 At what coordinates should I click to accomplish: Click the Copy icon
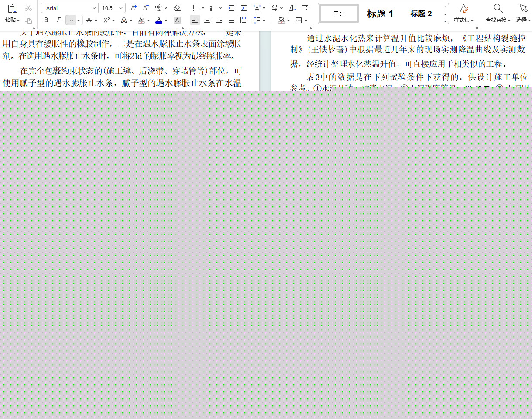tap(28, 20)
